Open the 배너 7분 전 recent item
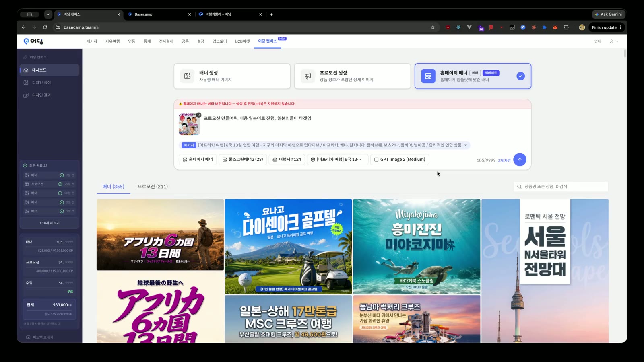Image resolution: width=644 pixels, height=362 pixels. (x=49, y=175)
